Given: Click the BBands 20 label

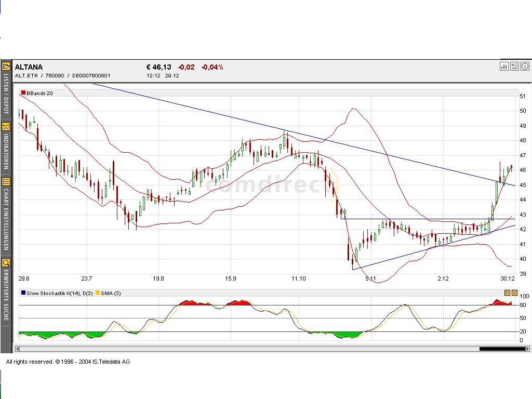Looking at the screenshot, I should coord(39,94).
